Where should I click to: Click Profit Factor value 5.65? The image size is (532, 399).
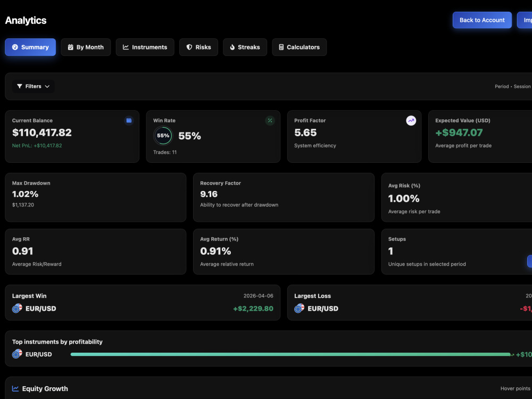tap(305, 132)
